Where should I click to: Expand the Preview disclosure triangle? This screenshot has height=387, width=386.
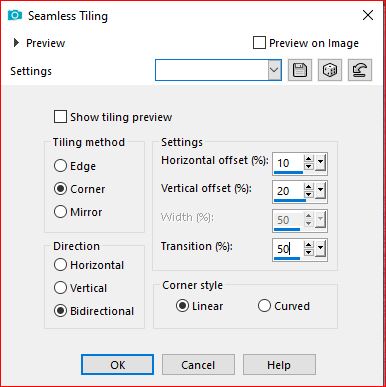16,43
